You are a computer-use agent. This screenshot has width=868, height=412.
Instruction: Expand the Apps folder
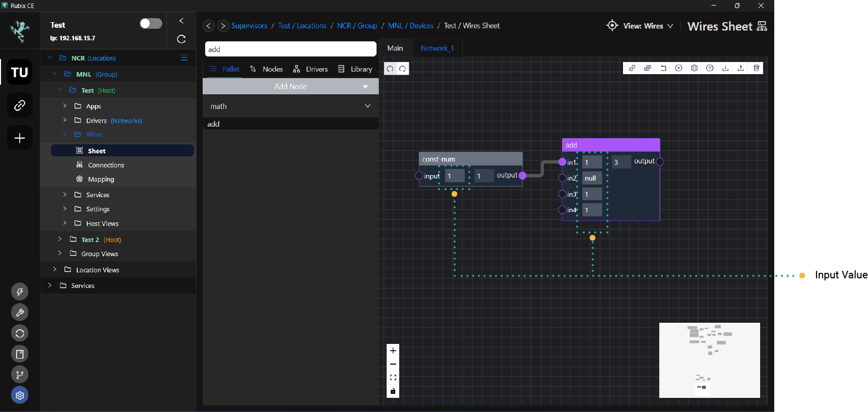click(x=65, y=105)
